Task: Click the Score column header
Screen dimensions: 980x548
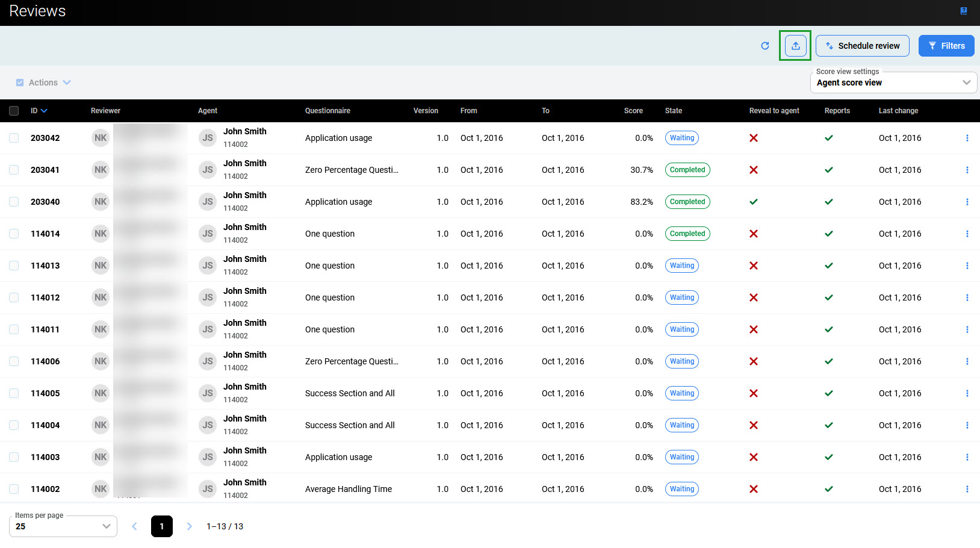Action: 633,111
